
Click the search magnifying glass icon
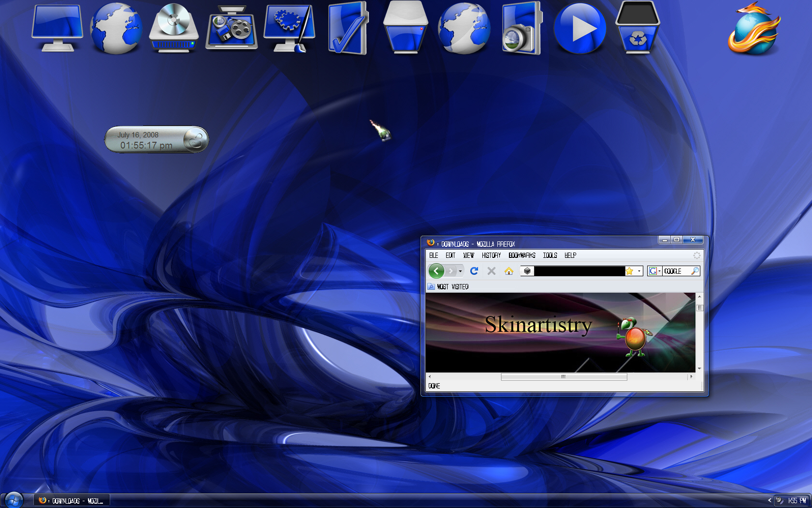click(695, 271)
